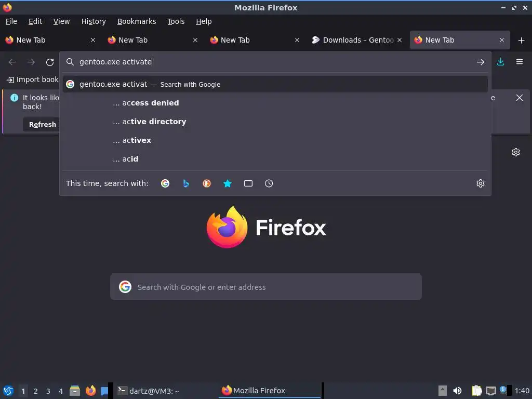The width and height of the screenshot is (532, 399).
Task: Click the forward navigation arrow
Action: point(31,62)
